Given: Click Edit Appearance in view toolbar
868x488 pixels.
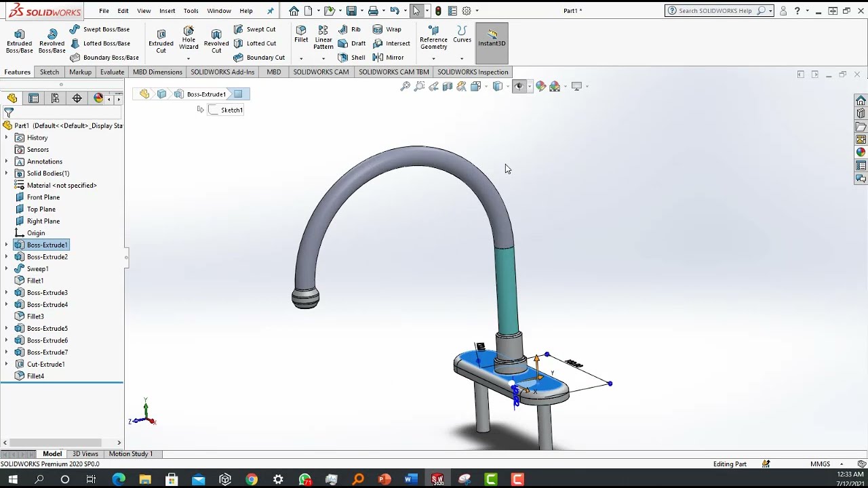Looking at the screenshot, I should click(540, 86).
